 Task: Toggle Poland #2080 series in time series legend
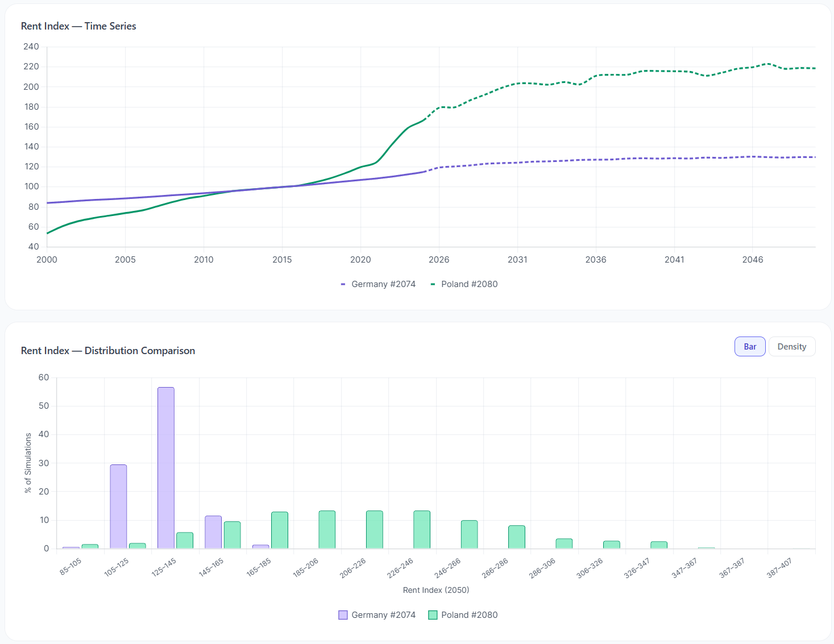point(464,284)
